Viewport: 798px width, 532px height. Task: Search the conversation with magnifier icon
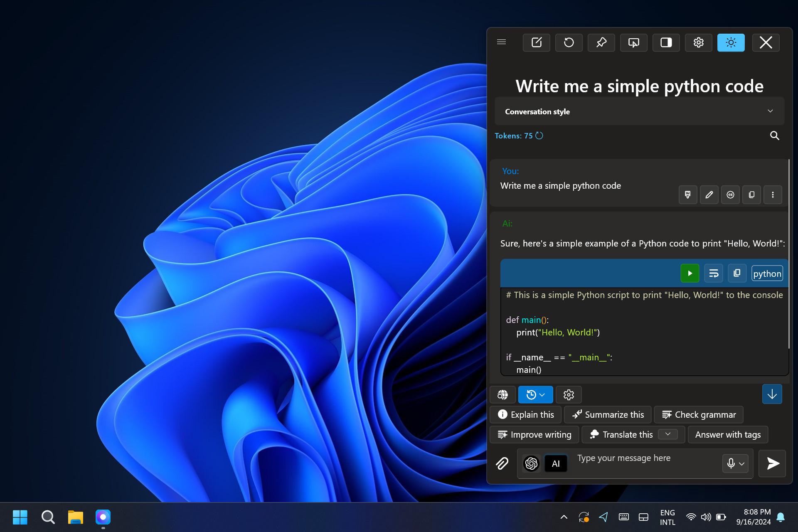[774, 135]
